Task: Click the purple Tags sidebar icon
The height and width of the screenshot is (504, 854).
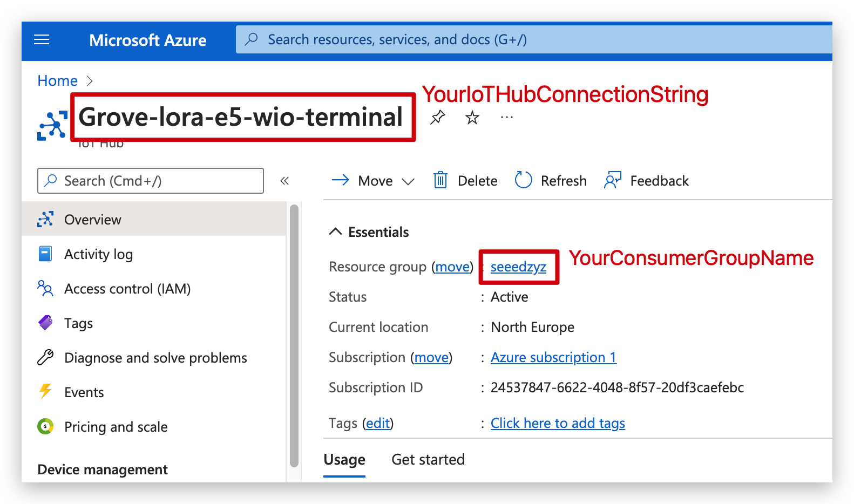Action: 45,323
